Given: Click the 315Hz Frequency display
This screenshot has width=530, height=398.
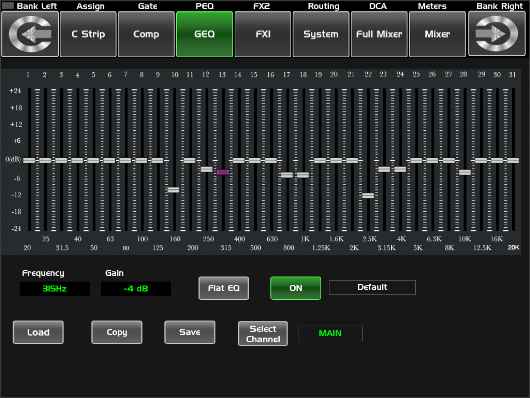Looking at the screenshot, I should (x=55, y=289).
